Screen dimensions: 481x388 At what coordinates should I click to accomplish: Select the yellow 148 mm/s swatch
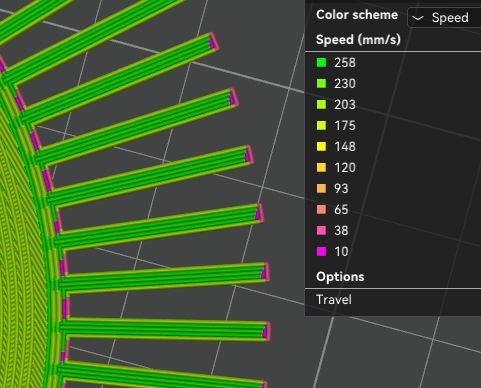click(321, 147)
